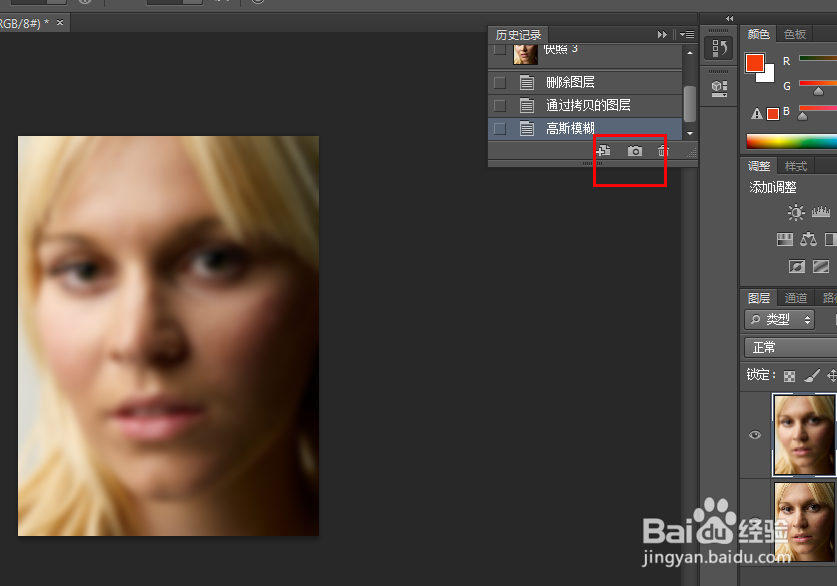Switch to the 通道 tab
The image size is (837, 586).
795,298
